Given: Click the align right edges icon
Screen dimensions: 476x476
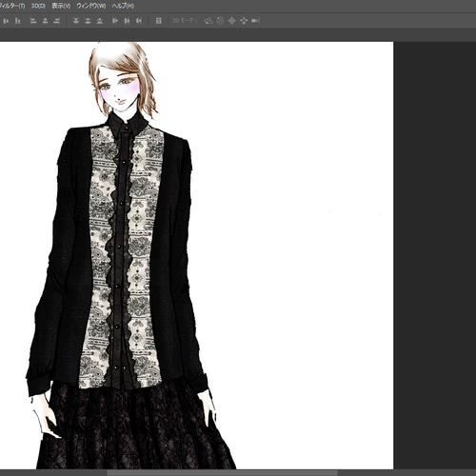Looking at the screenshot, I should click(x=57, y=21).
